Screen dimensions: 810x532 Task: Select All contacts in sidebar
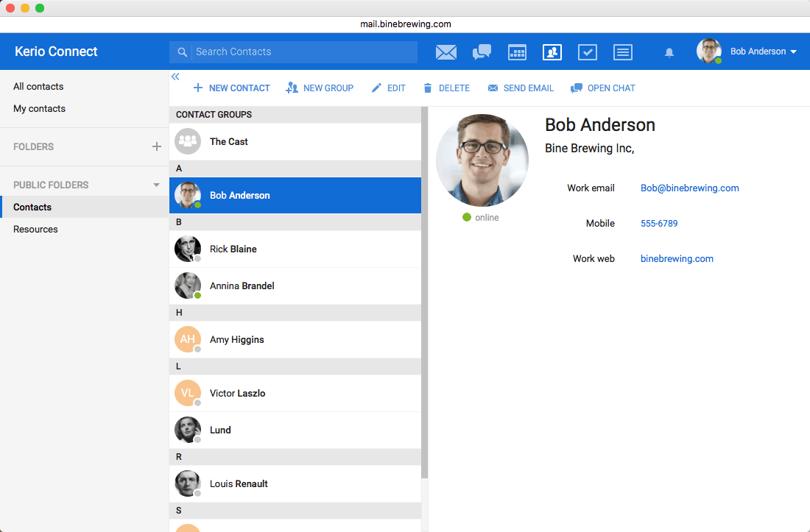38,87
